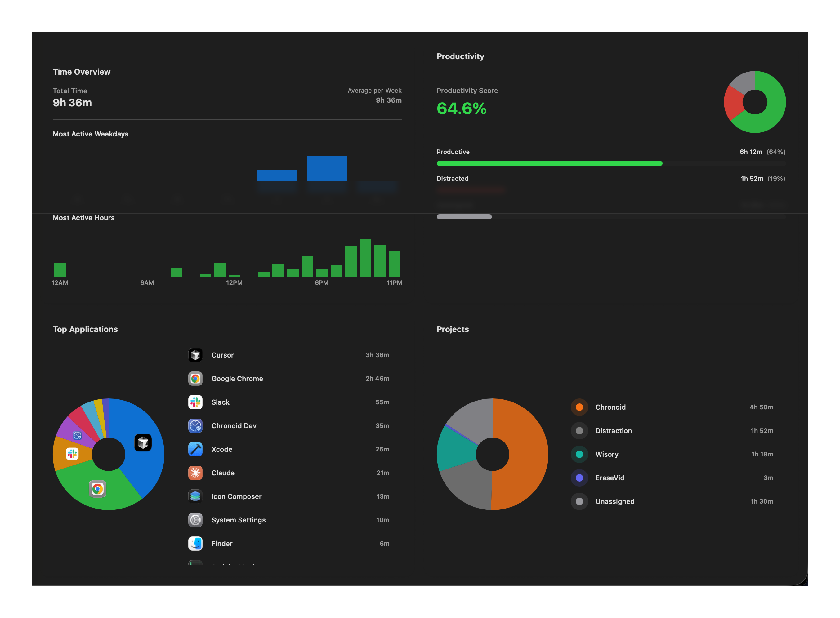Click the purple EraseVid project color dot
This screenshot has height=618, width=840.
579,478
